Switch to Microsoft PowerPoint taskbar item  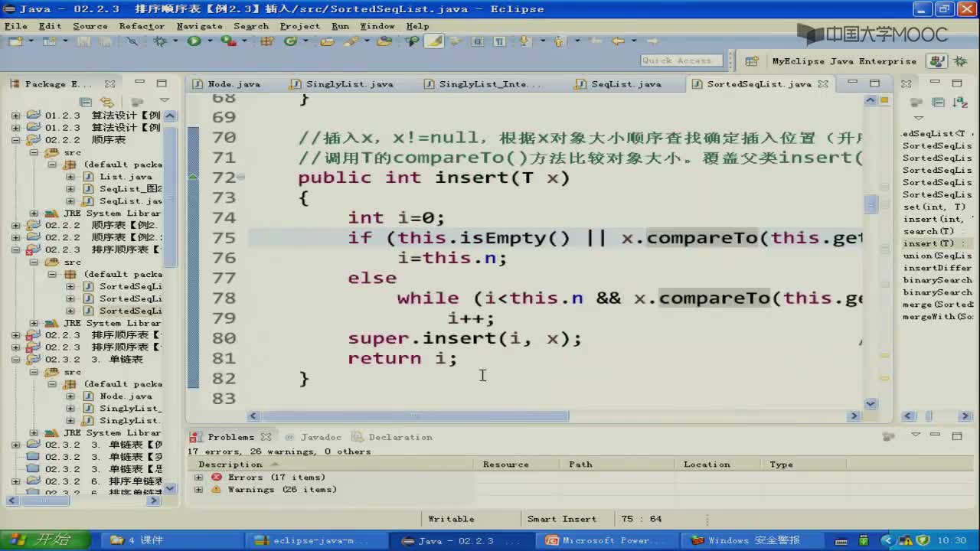pos(605,540)
